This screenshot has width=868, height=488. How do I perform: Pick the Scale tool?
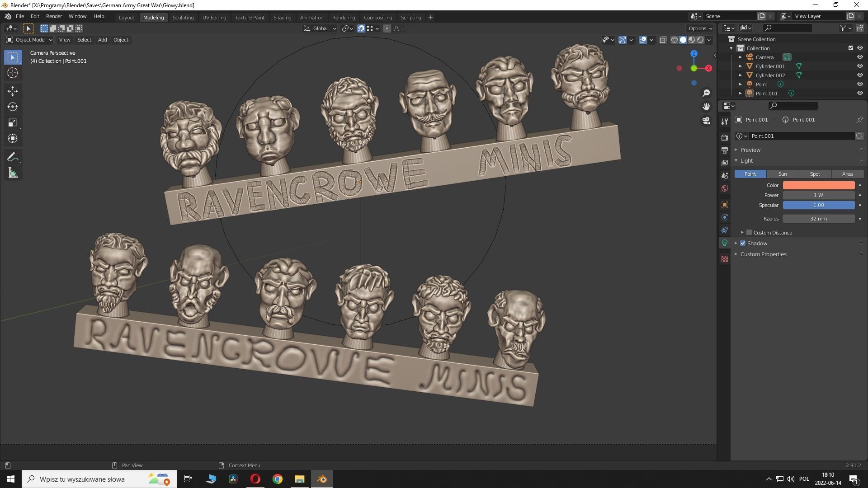pos(13,123)
